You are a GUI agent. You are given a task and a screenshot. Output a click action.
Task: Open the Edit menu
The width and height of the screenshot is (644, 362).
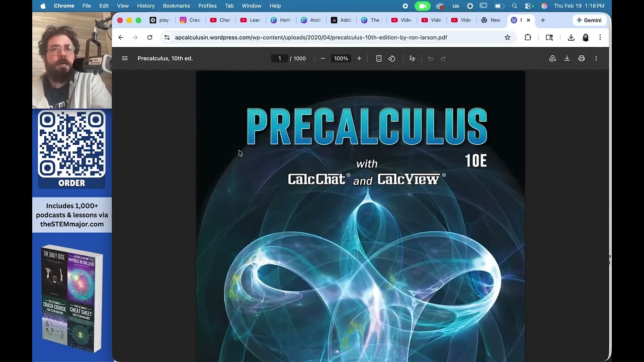click(104, 6)
